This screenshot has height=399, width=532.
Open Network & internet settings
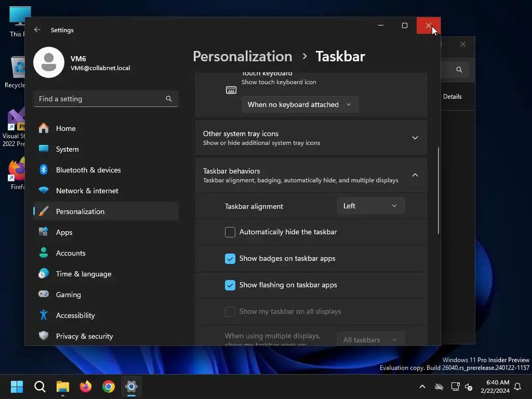coord(105,190)
